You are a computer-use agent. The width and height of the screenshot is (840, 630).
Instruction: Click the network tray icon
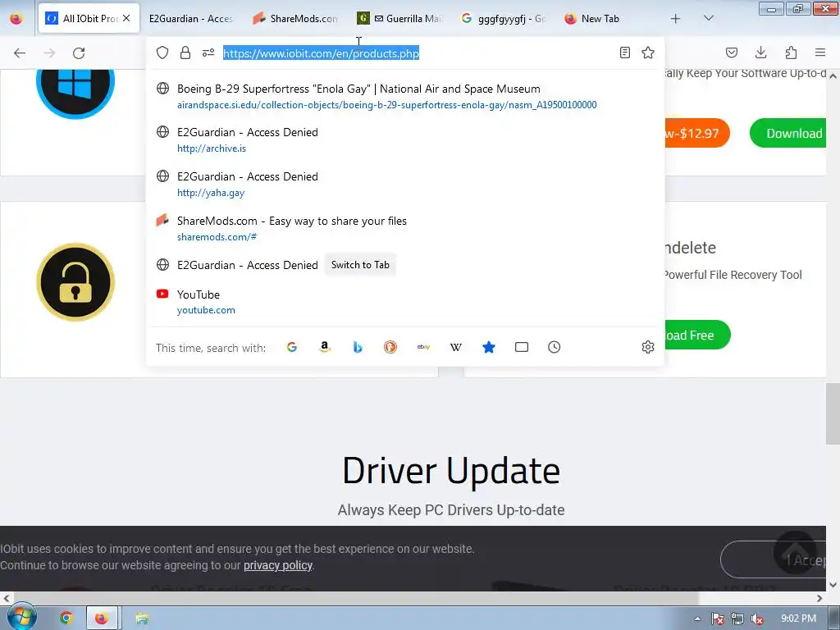coord(737,619)
